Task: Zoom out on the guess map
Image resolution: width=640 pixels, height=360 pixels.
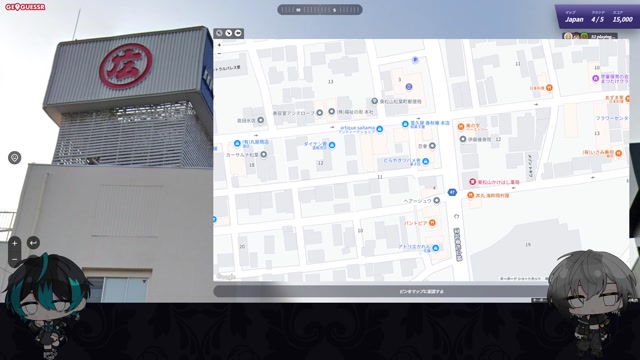Action: [x=219, y=53]
